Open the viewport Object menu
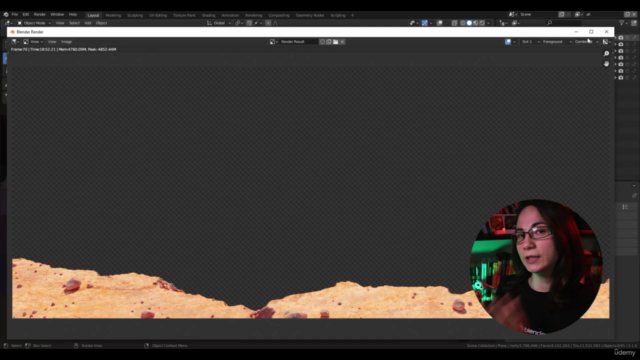The height and width of the screenshot is (360, 640). [101, 23]
